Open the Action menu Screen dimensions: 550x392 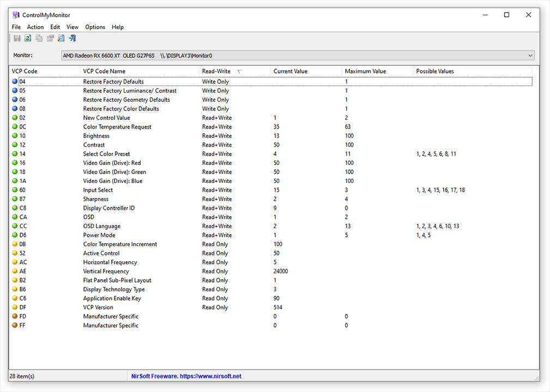click(35, 27)
